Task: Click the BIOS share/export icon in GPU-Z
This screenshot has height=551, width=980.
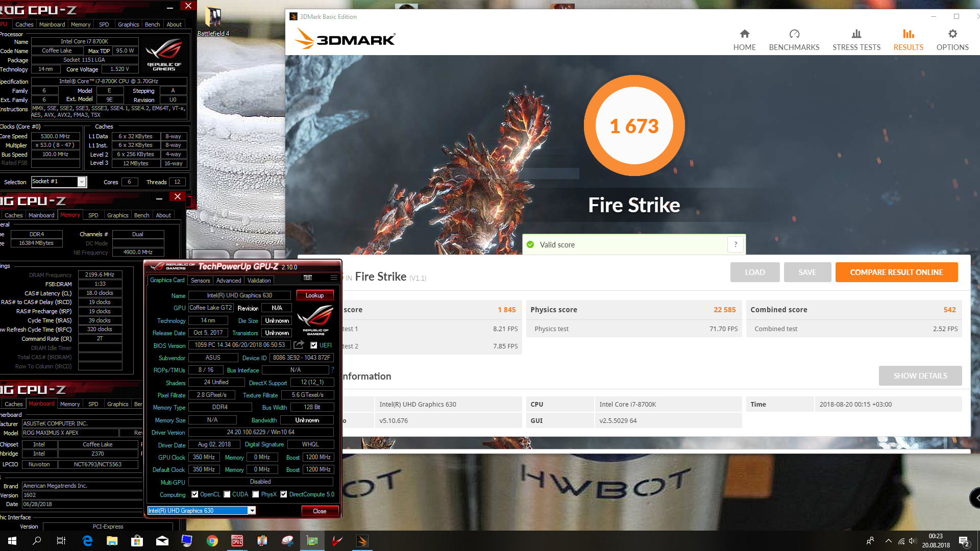Action: (299, 345)
